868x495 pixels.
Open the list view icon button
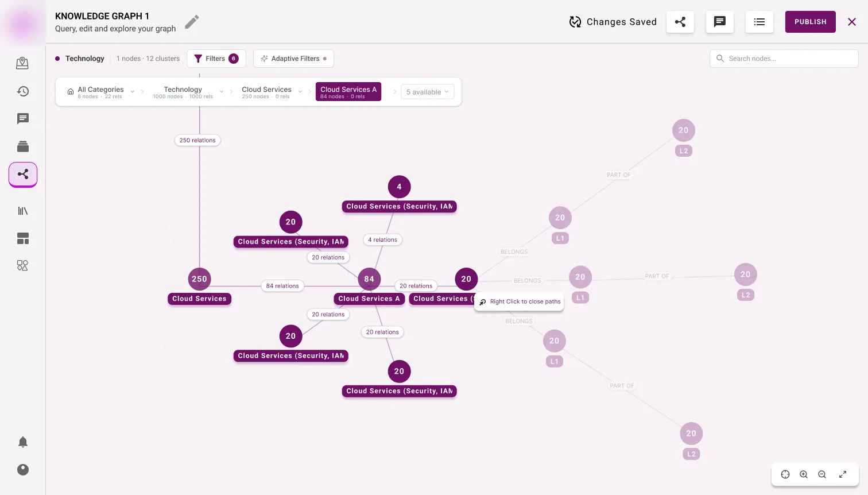(x=759, y=22)
